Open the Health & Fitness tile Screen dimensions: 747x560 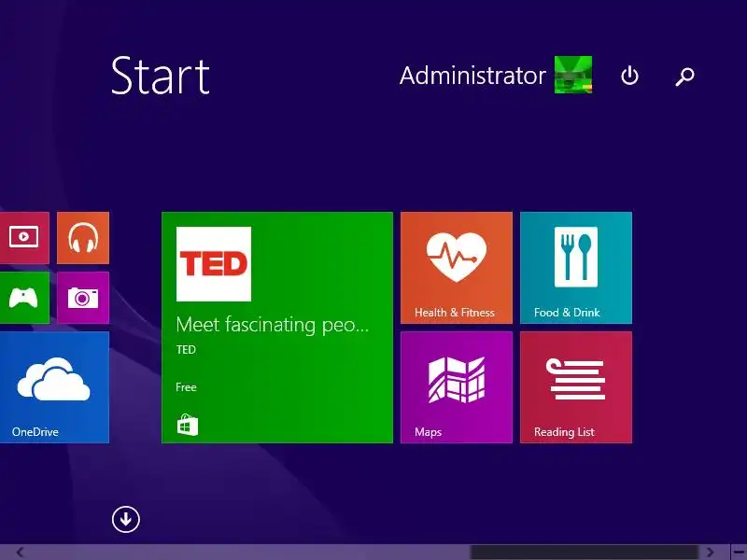pyautogui.click(x=457, y=268)
